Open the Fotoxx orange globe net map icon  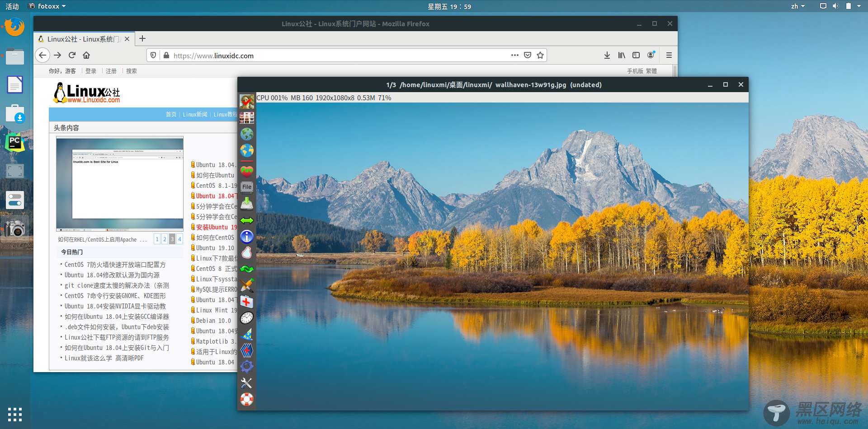coord(247,150)
